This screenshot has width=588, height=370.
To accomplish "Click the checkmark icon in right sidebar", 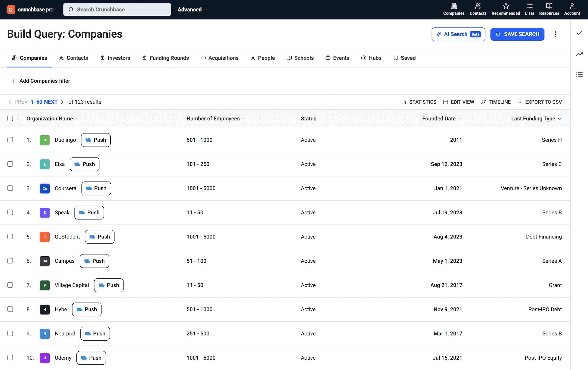I will 579,33.
